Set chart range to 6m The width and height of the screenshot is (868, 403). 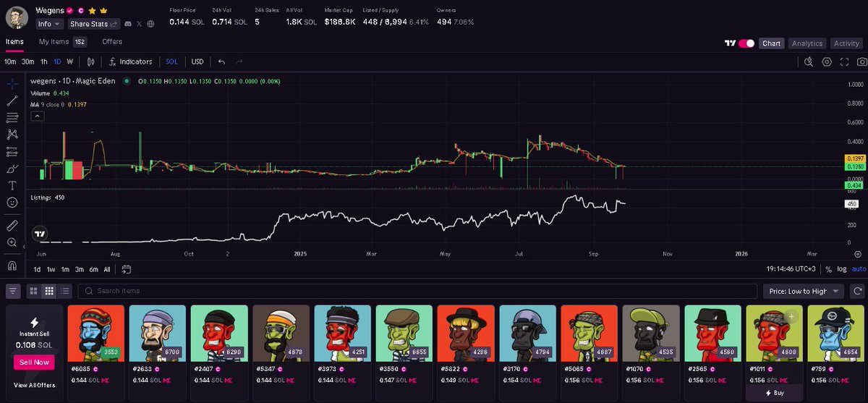coord(94,270)
